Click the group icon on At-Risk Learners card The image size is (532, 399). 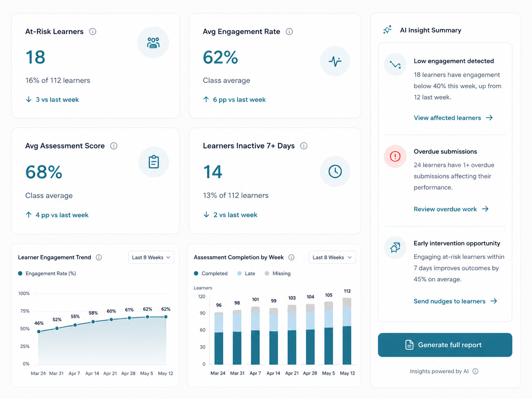click(x=153, y=43)
